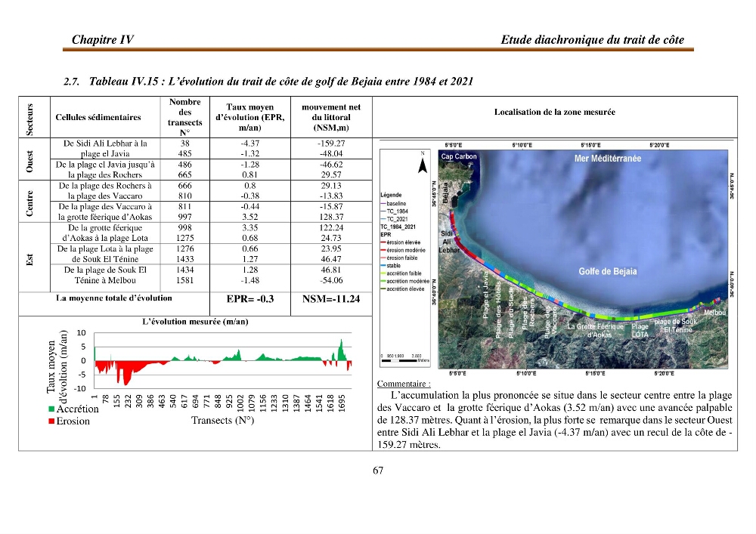This screenshot has width=756, height=534.
Task: Click transect number 1276 in the table
Action: tap(184, 248)
